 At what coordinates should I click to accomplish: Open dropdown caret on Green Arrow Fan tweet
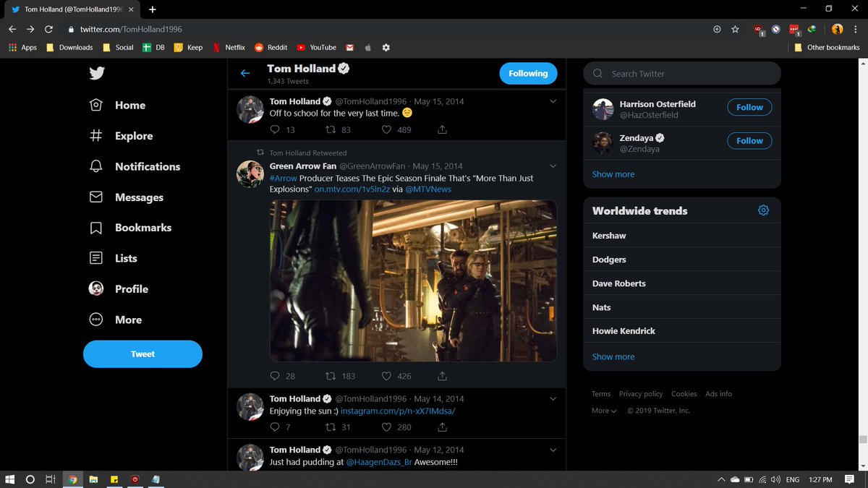[553, 166]
